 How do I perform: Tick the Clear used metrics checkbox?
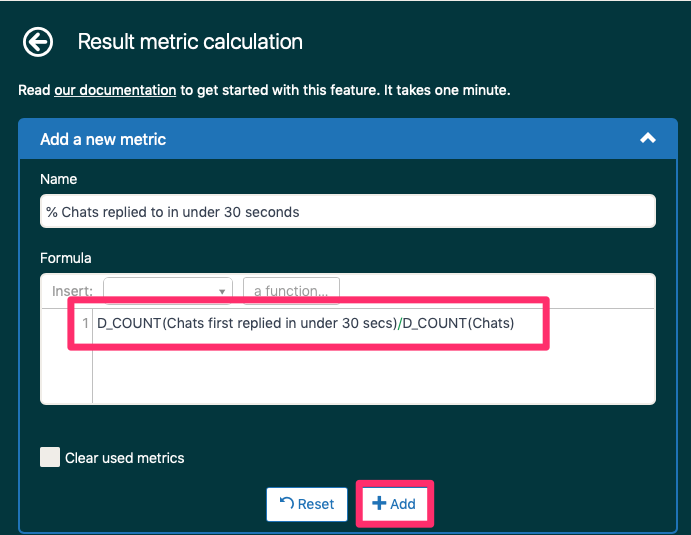click(x=50, y=457)
